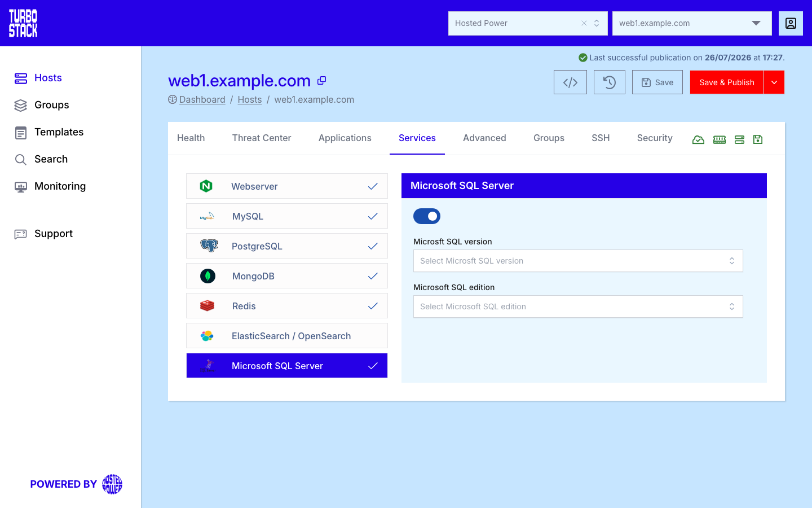Click the large web1.example.com page title
This screenshot has height=508, width=812.
coord(240,81)
